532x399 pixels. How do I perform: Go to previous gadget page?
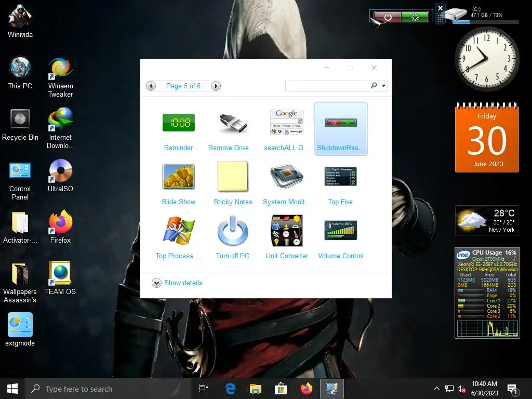coord(151,86)
